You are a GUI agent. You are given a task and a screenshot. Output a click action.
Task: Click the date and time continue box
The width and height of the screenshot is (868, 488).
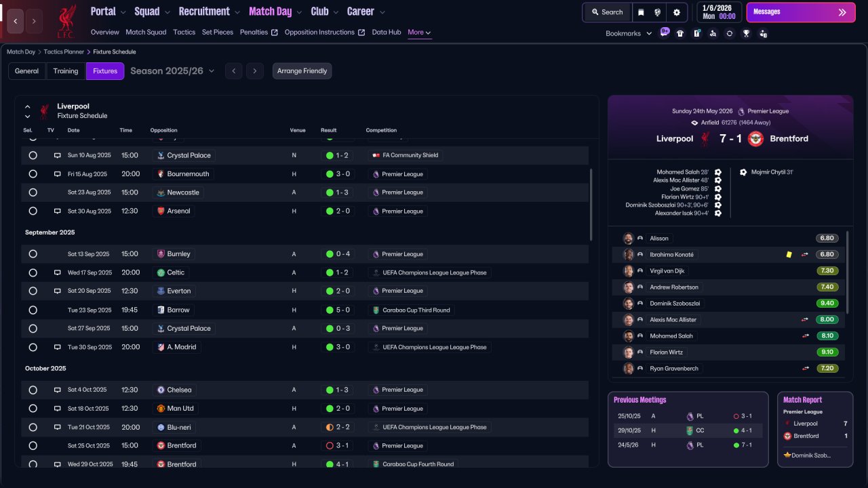point(718,12)
